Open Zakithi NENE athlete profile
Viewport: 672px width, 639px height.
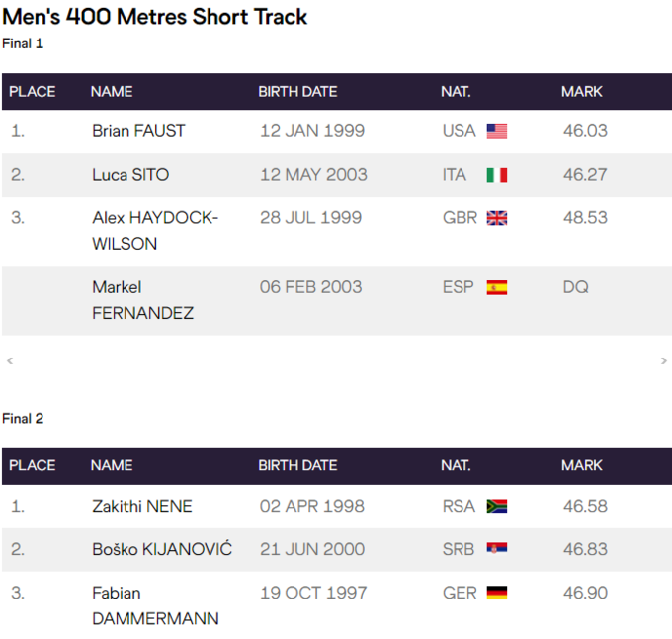[142, 506]
